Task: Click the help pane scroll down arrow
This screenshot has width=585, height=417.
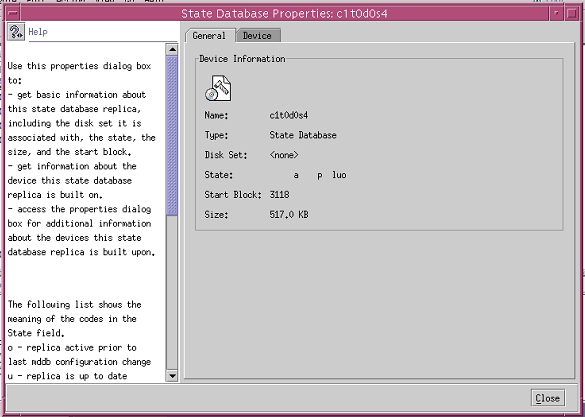Action: (x=172, y=376)
